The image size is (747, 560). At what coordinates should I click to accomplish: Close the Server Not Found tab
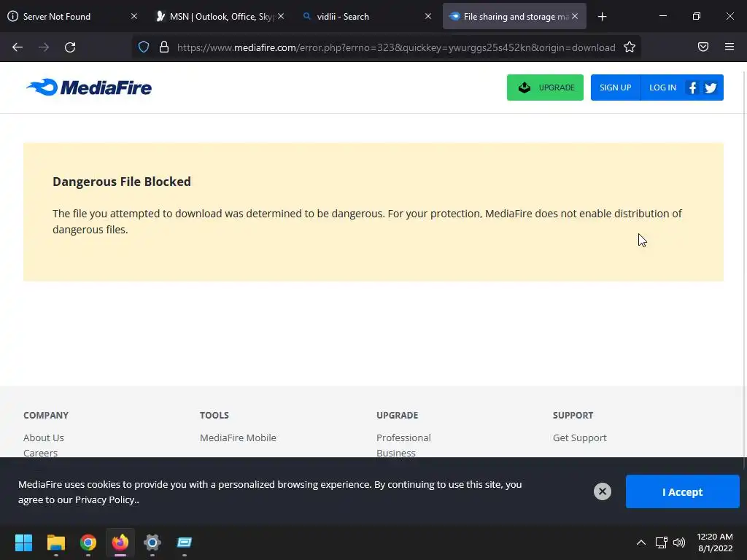click(134, 17)
